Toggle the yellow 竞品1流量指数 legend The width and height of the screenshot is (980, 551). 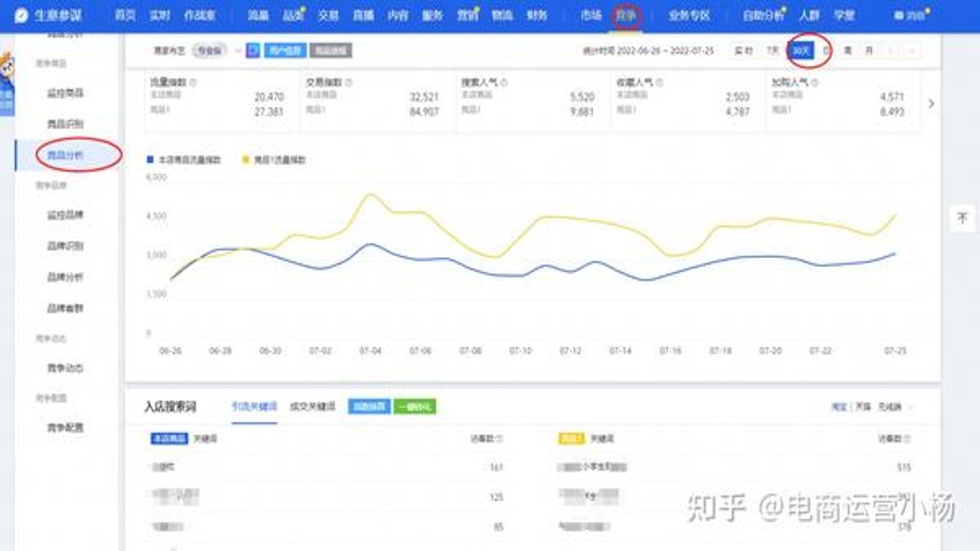(273, 161)
